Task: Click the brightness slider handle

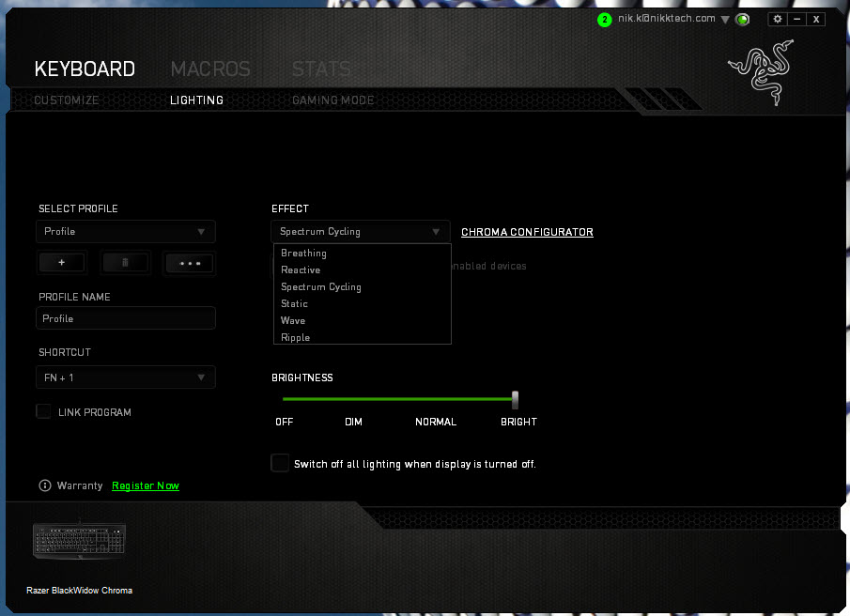Action: tap(515, 400)
